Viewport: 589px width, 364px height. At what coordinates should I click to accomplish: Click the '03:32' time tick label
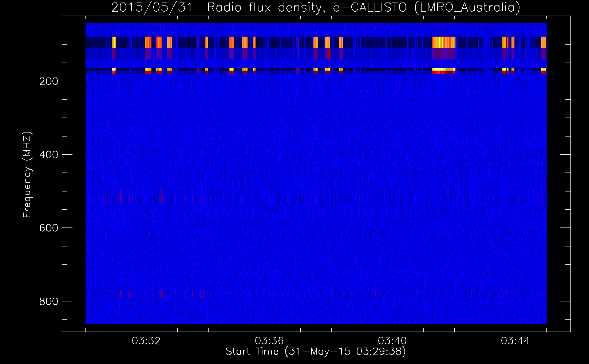click(x=146, y=341)
